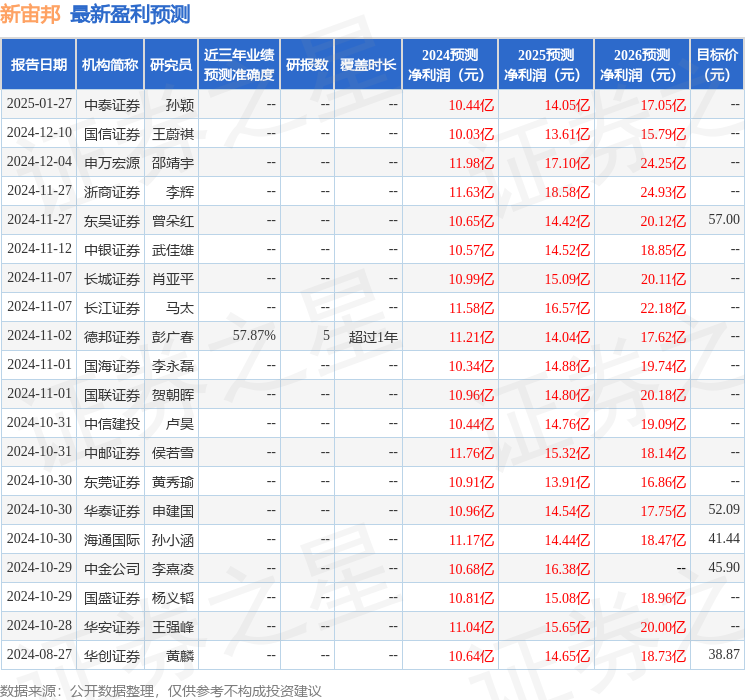Viewport: 745px width, 700px height.
Task: Click the 2025预测净利润 column header
Action: click(x=546, y=65)
